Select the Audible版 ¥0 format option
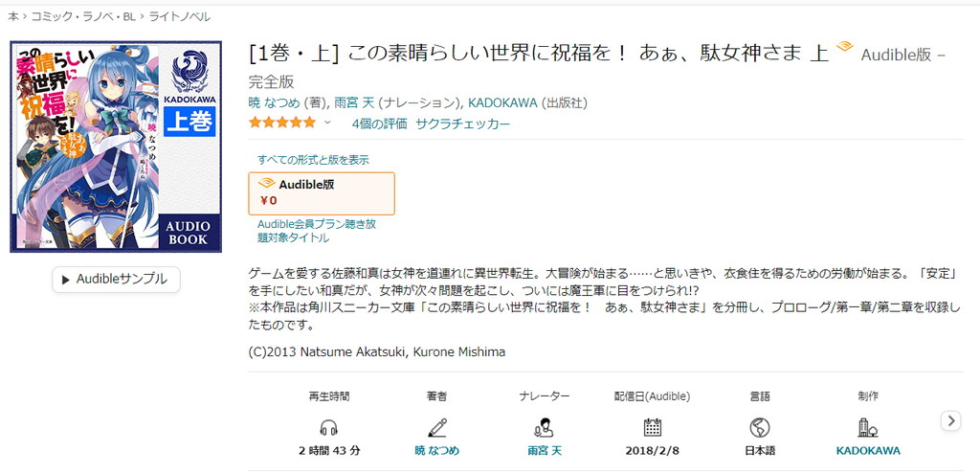 click(321, 193)
